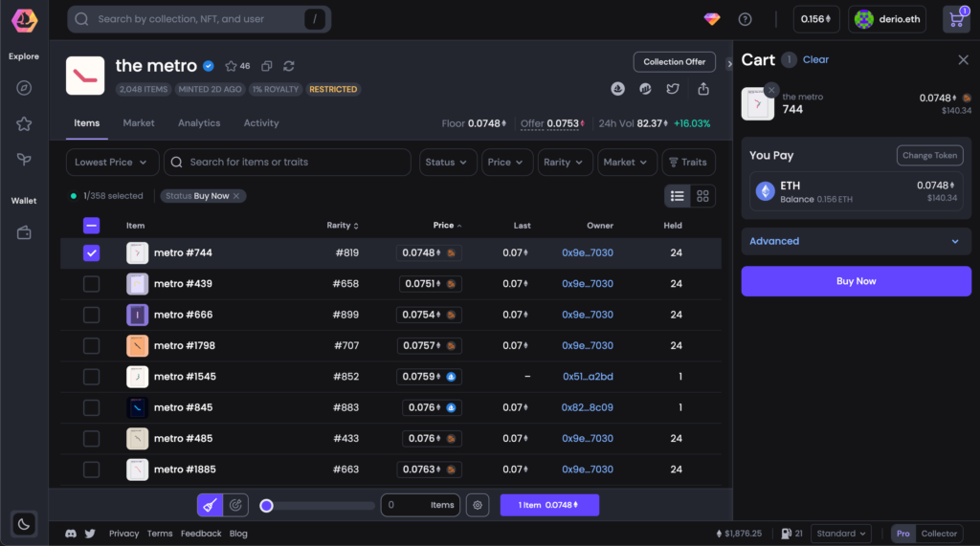Image resolution: width=980 pixels, height=546 pixels.
Task: Open the Traits filter
Action: pos(688,163)
